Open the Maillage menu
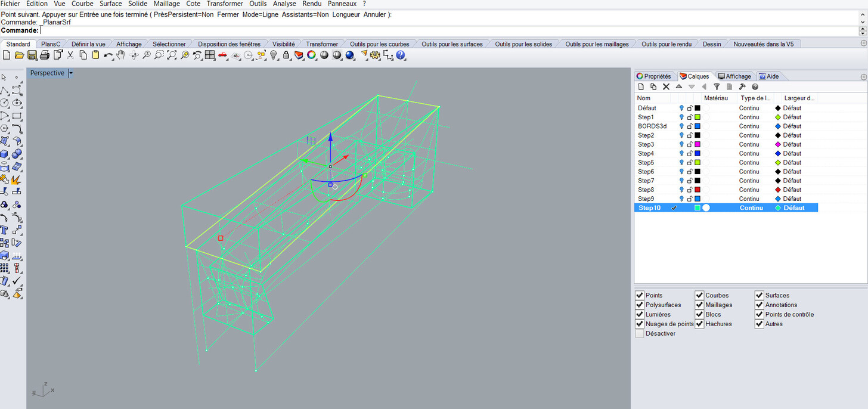Image resolution: width=868 pixels, height=409 pixels. tap(166, 4)
